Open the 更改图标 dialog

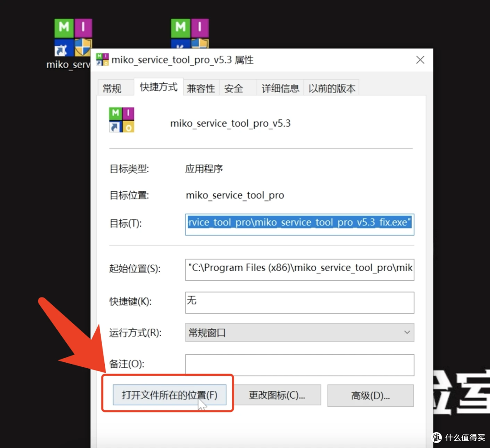(278, 394)
